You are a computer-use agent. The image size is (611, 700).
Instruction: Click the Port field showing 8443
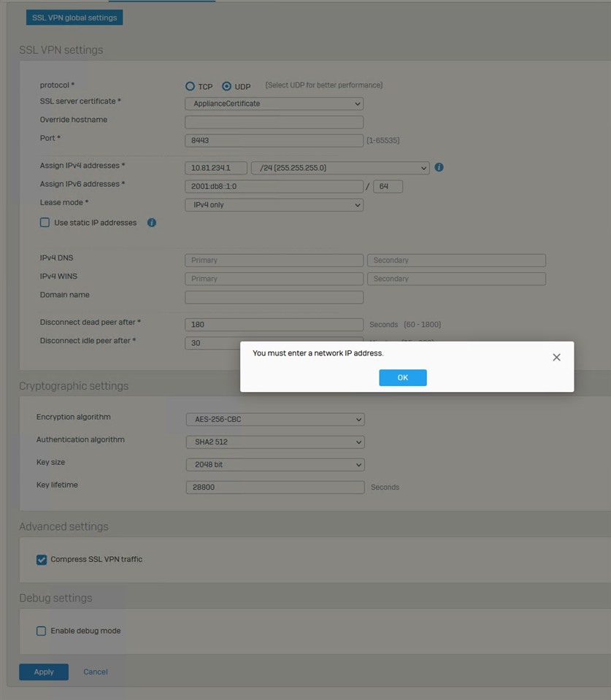(274, 141)
